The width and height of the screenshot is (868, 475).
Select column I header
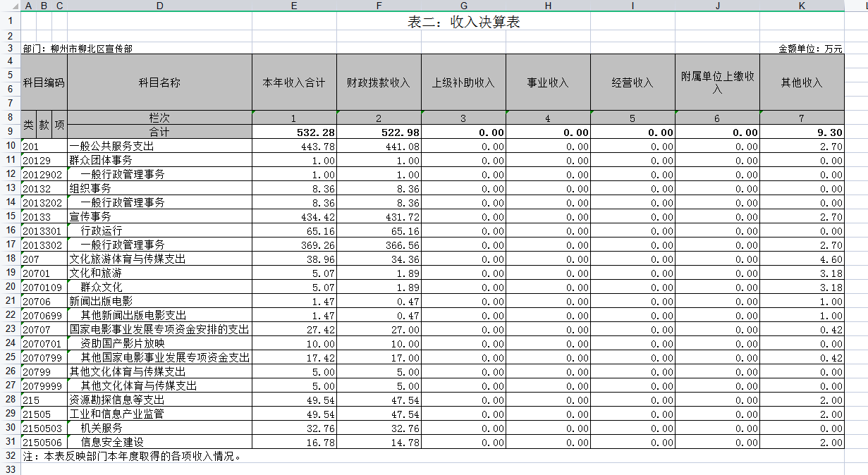click(632, 6)
